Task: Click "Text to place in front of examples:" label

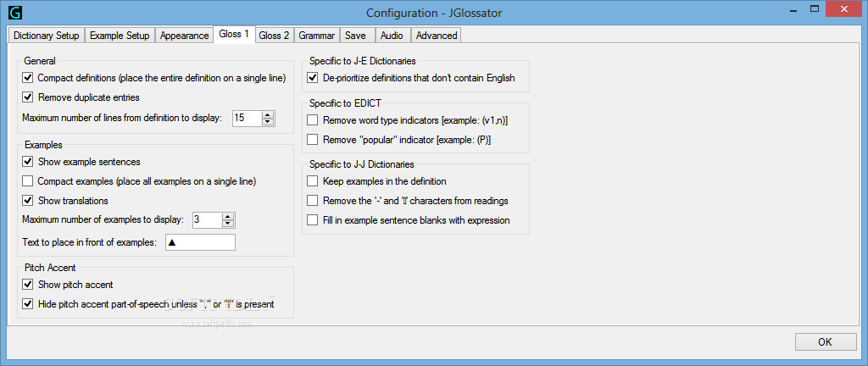Action: click(90, 242)
